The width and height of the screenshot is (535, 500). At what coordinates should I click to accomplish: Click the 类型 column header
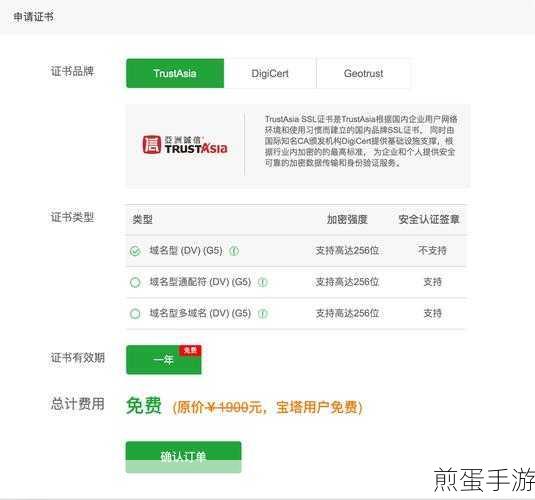(142, 219)
